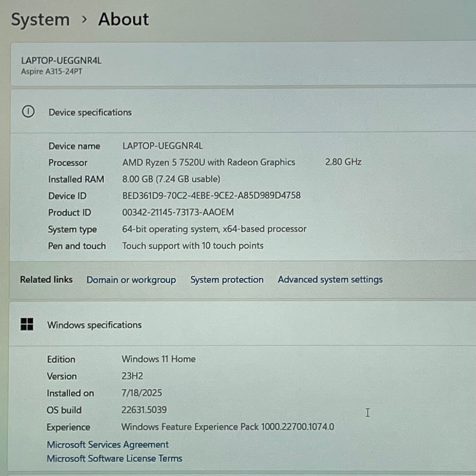
Task: Click the OS build label
Action: 64,410
